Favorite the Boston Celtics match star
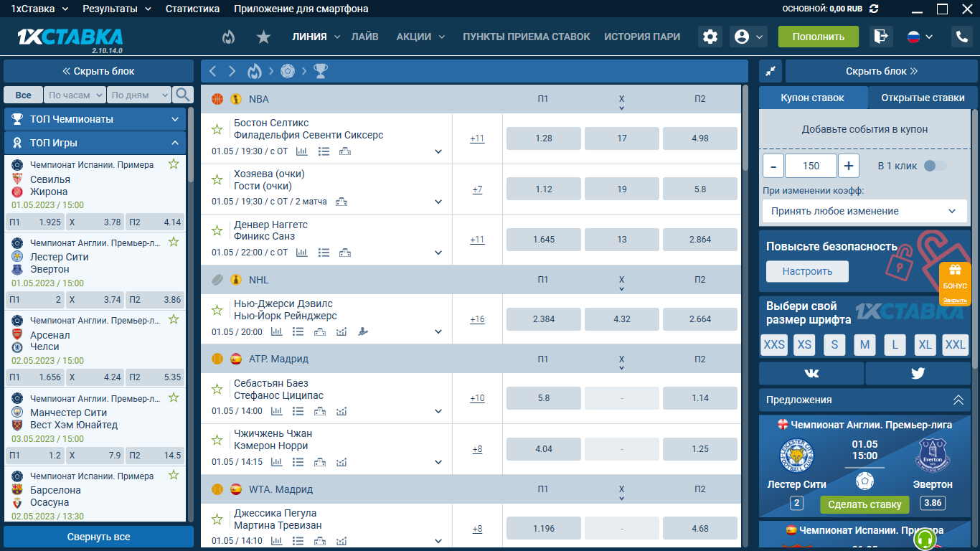This screenshot has height=551, width=980. pyautogui.click(x=217, y=129)
